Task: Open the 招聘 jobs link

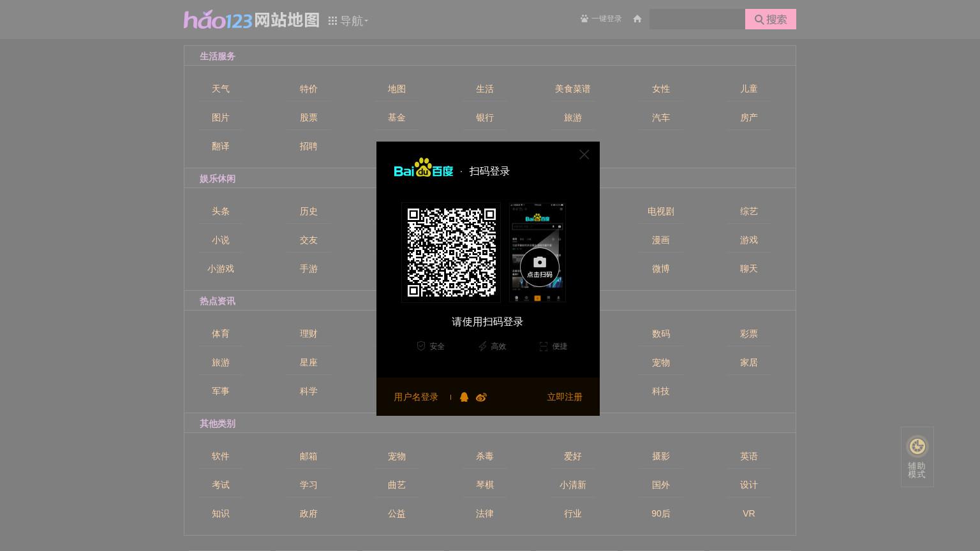Action: pos(309,147)
